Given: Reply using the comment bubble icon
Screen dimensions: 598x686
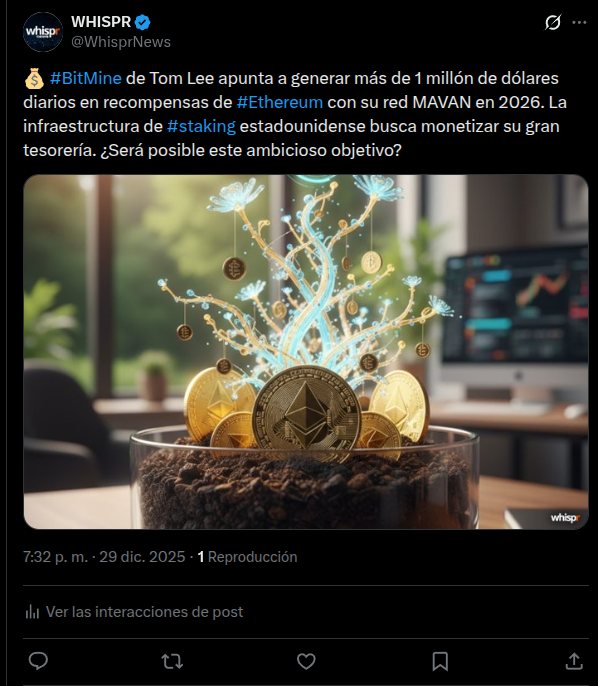Looking at the screenshot, I should tap(38, 661).
